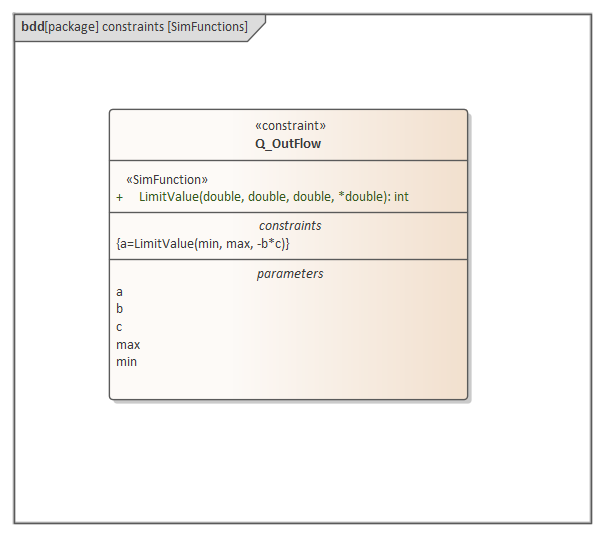Image resolution: width=607 pixels, height=538 pixels.
Task: Click the «constraint» stereotype label
Action: [x=290, y=126]
